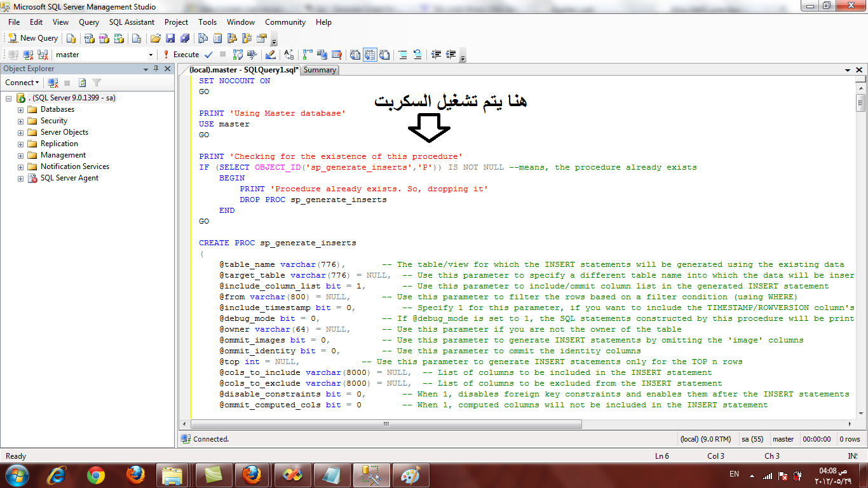The image size is (868, 488).
Task: Parse the query with the blue checkmark
Action: pyautogui.click(x=208, y=55)
